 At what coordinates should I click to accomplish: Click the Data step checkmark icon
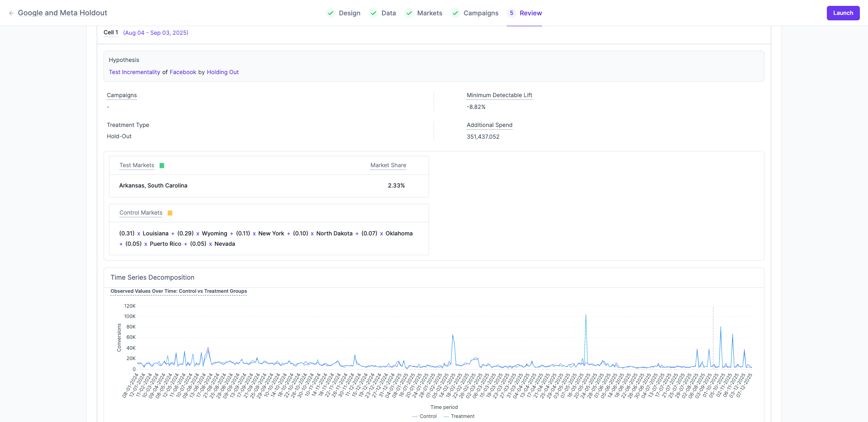pyautogui.click(x=373, y=13)
